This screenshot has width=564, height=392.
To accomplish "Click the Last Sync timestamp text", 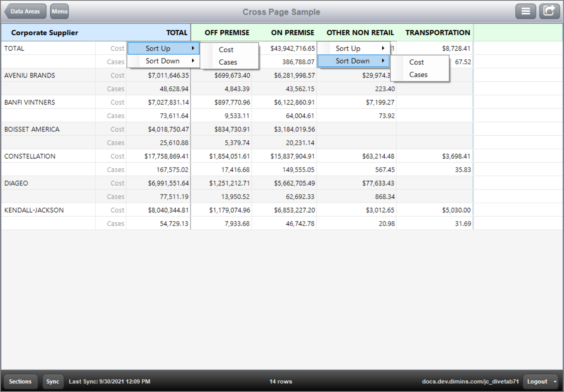I will [x=110, y=382].
